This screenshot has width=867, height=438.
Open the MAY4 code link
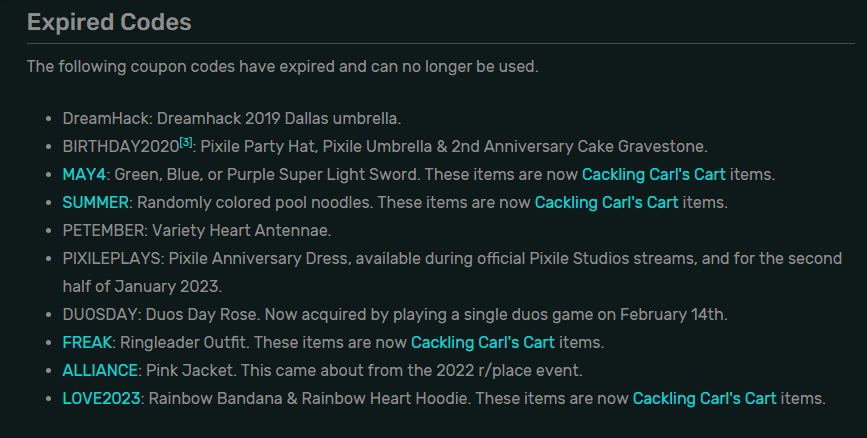pyautogui.click(x=84, y=174)
